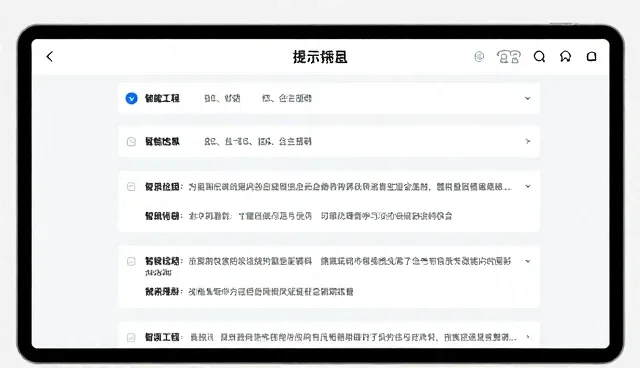
Task: Check the box on the card with wrapped text
Action: 131,261
